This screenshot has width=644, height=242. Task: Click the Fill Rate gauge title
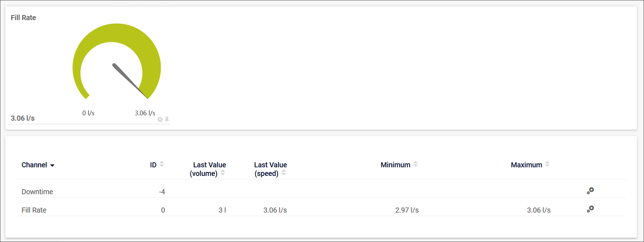click(x=23, y=18)
